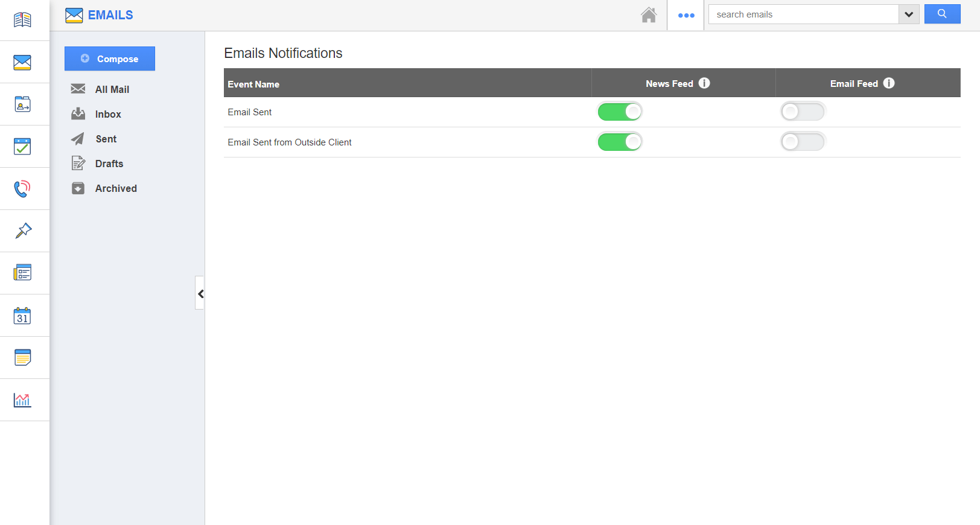The height and width of the screenshot is (525, 980).
Task: Expand the search emails dropdown arrow
Action: (909, 14)
